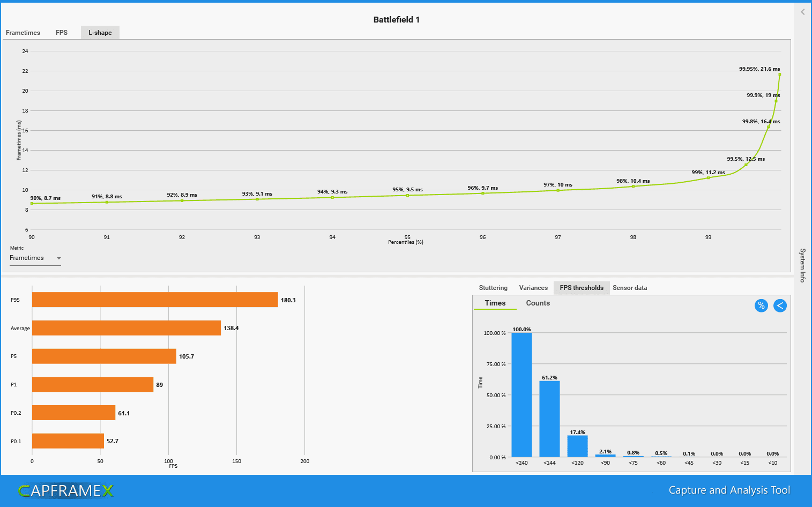Click the P5 orange bar
This screenshot has width=812, height=507.
(x=104, y=356)
